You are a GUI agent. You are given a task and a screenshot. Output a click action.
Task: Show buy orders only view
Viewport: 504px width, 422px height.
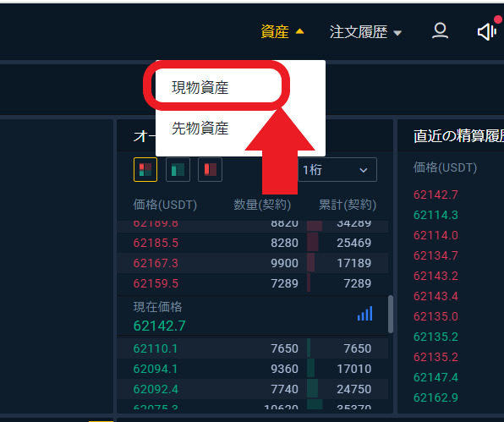click(x=178, y=169)
